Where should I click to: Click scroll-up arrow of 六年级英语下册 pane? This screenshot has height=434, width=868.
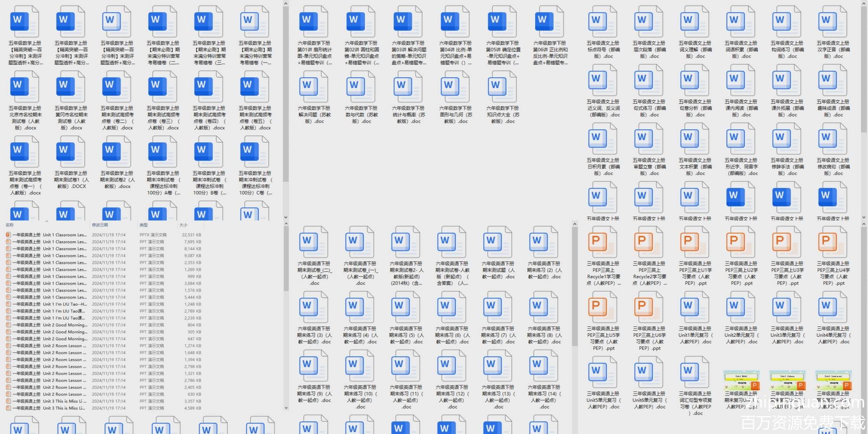click(x=575, y=224)
